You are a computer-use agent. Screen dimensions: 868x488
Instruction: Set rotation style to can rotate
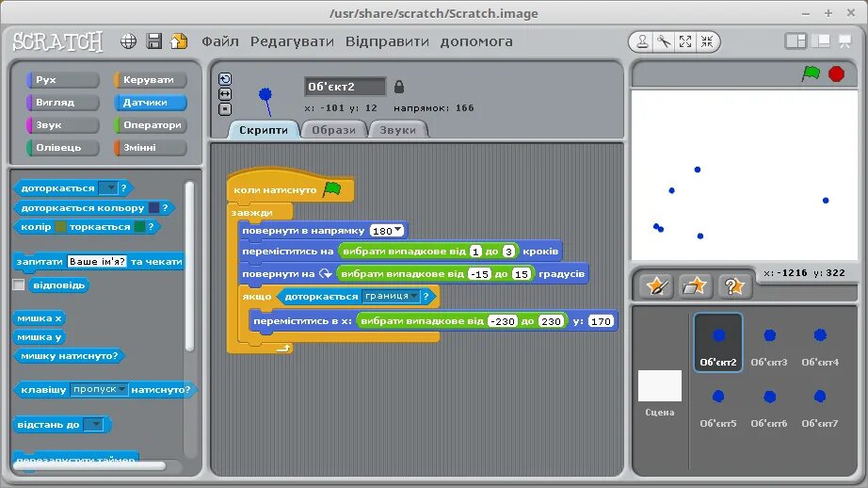(225, 79)
